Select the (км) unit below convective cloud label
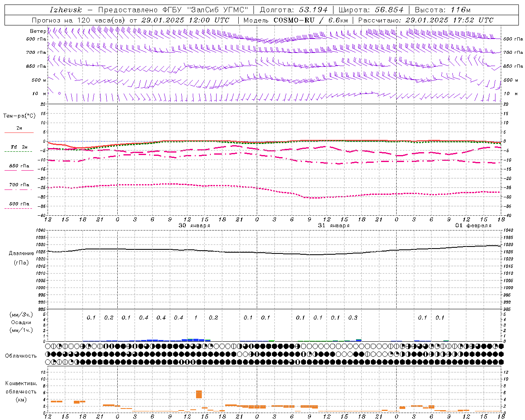This screenshot has height=420, width=525. click(21, 399)
